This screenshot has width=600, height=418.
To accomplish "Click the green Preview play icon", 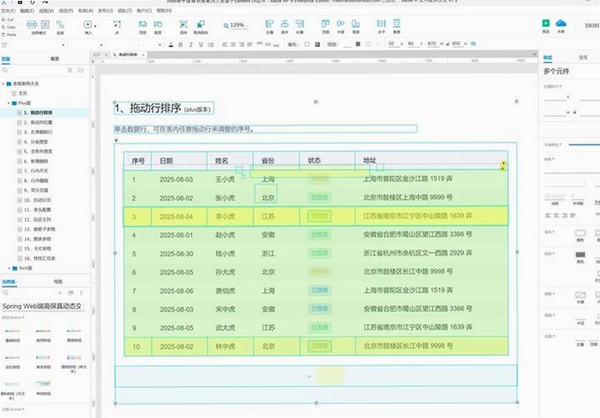I will (546, 23).
